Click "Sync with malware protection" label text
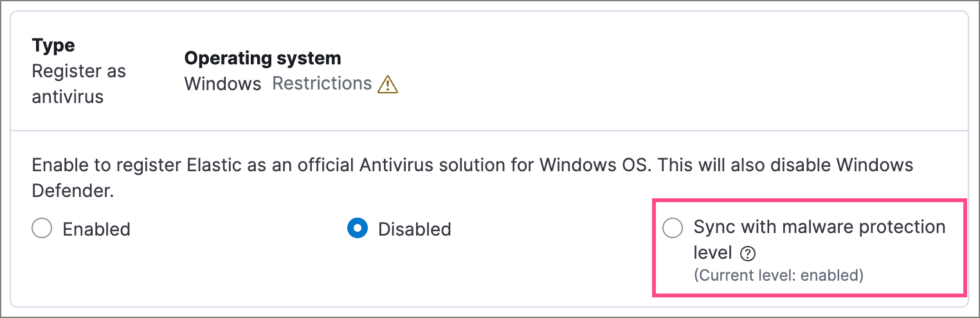 click(x=819, y=227)
